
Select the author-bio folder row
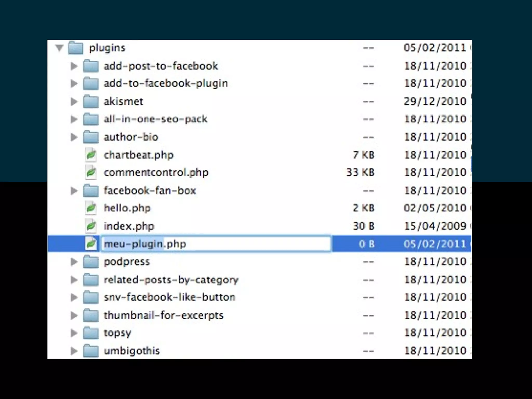tap(131, 137)
